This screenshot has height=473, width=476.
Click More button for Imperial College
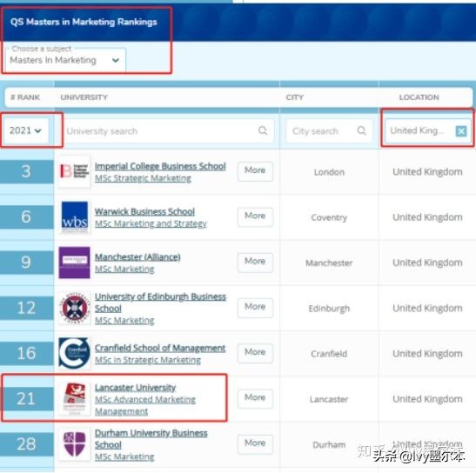coord(255,171)
